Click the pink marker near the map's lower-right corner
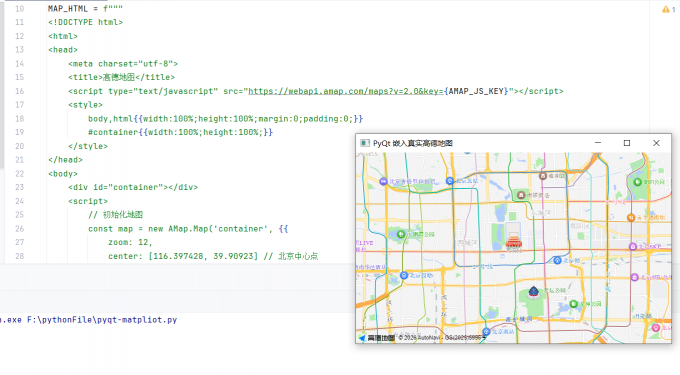This screenshot has width=680, height=375. point(656,328)
